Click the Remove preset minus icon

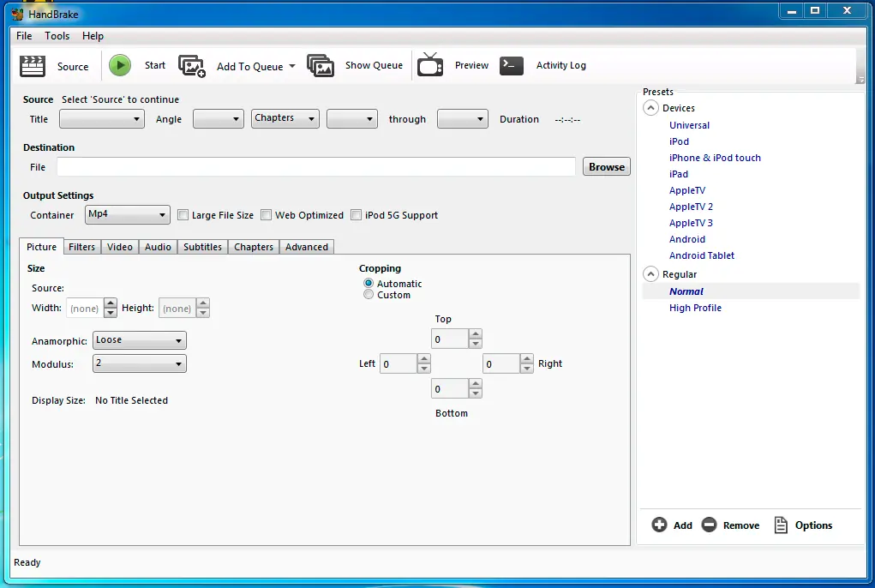coord(709,525)
